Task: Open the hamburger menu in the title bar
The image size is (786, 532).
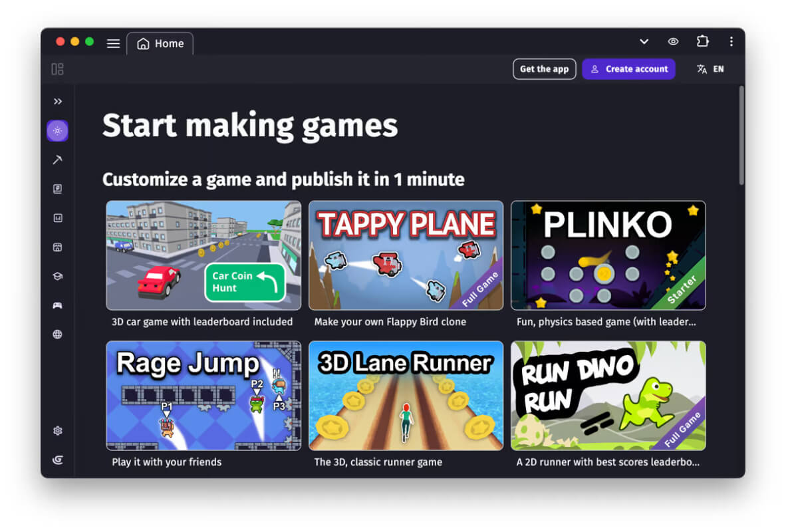Action: click(113, 44)
